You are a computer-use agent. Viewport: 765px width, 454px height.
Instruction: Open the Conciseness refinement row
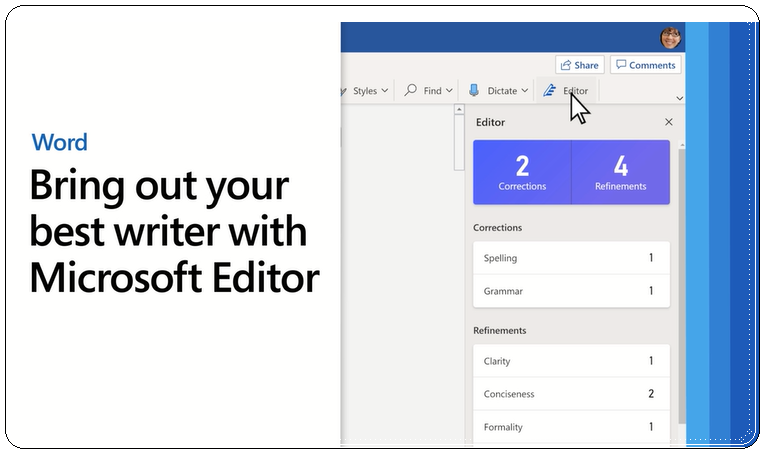coord(571,394)
